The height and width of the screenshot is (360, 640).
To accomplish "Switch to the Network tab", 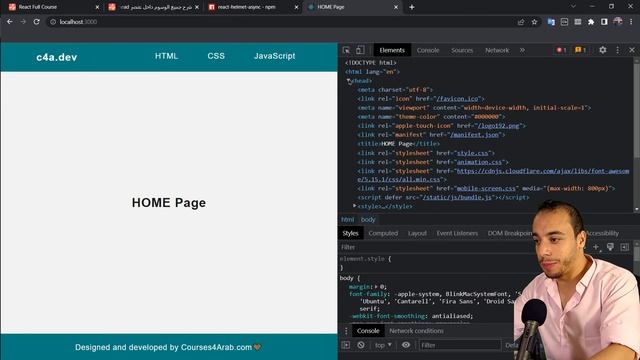I will point(497,50).
